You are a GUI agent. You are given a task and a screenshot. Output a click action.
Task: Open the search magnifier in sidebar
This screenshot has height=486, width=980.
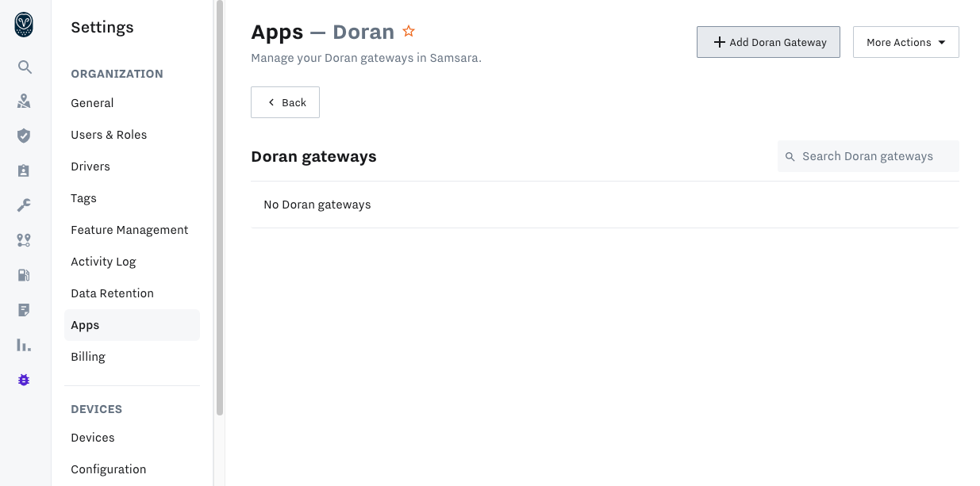pos(25,67)
